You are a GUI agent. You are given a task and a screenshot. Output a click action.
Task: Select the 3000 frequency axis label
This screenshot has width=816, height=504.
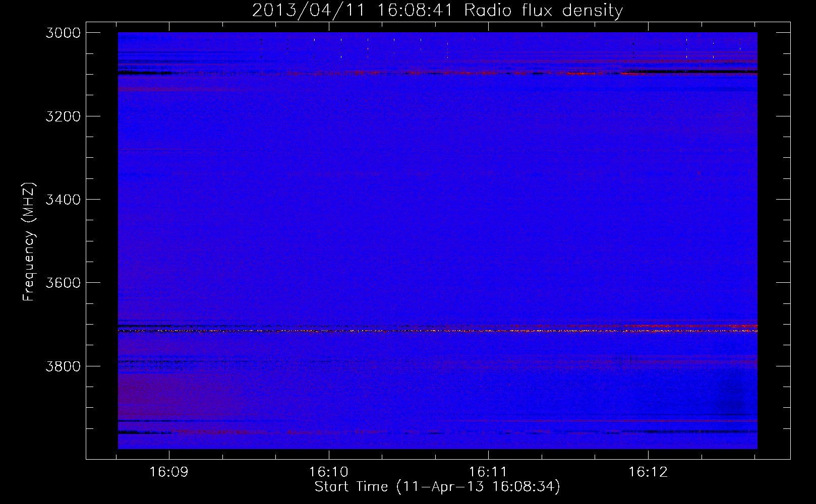[63, 33]
